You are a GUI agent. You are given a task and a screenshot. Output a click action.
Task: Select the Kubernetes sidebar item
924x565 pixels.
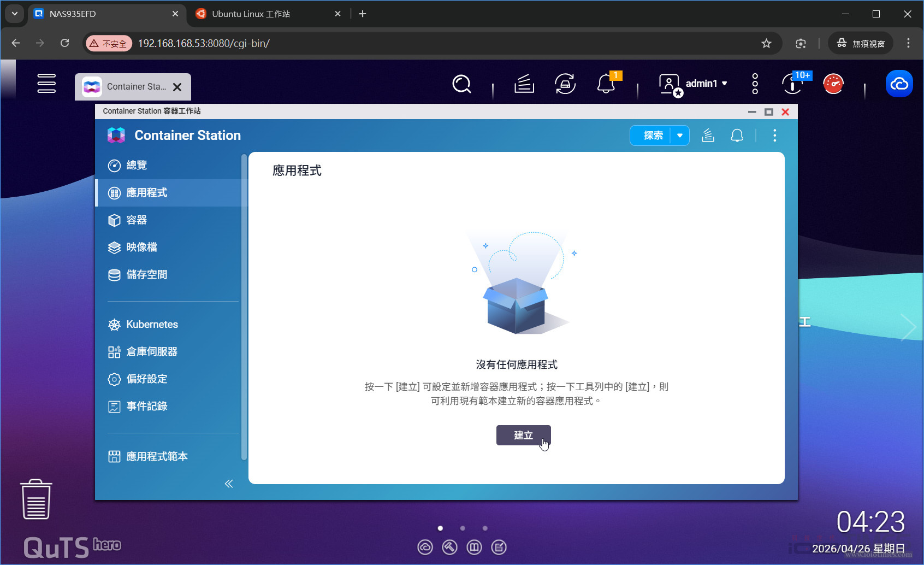pyautogui.click(x=151, y=324)
